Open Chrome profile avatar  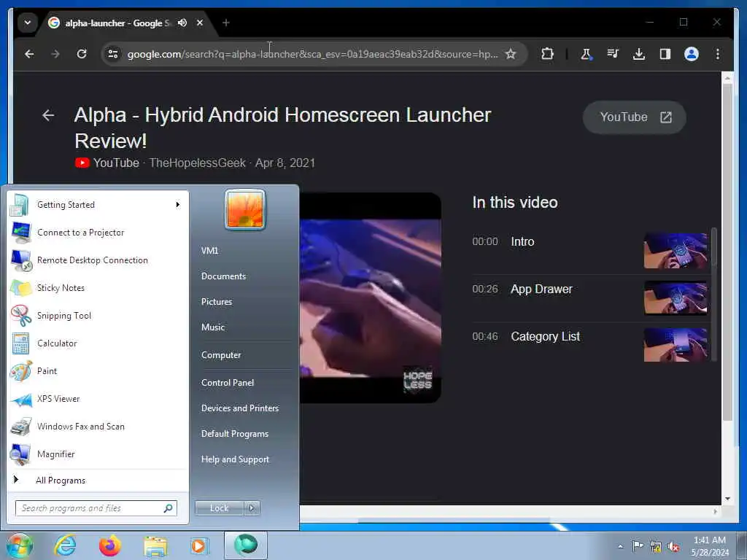692,54
